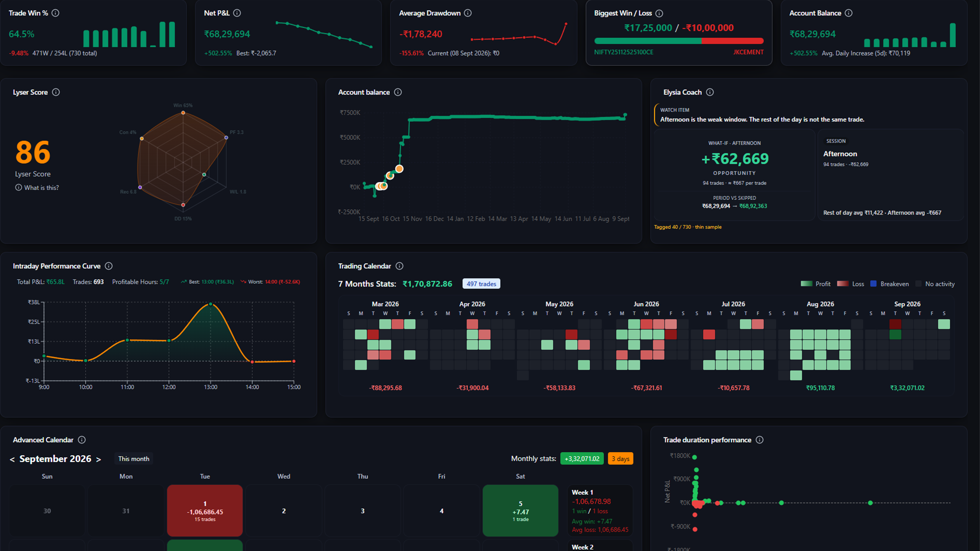Click the 'This month' button
The width and height of the screenshot is (980, 551).
[134, 459]
